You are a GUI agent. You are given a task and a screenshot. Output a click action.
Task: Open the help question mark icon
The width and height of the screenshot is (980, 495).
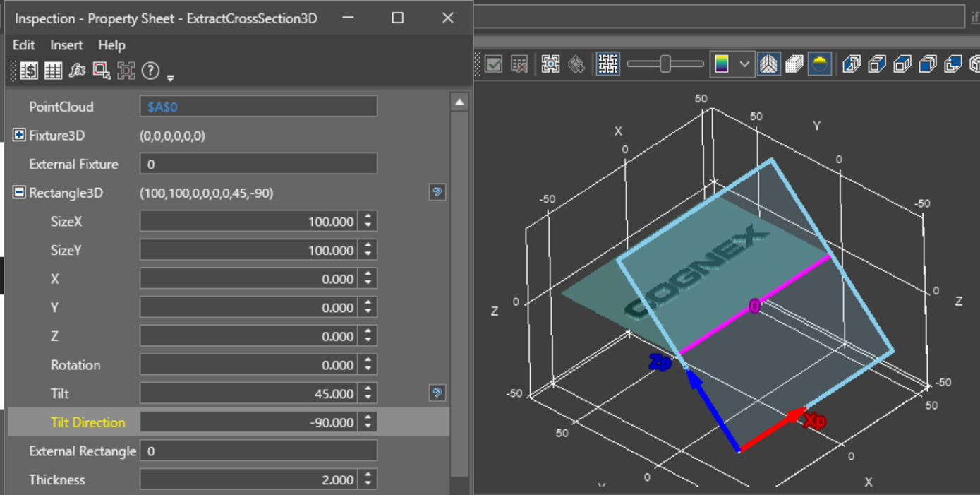coord(150,71)
